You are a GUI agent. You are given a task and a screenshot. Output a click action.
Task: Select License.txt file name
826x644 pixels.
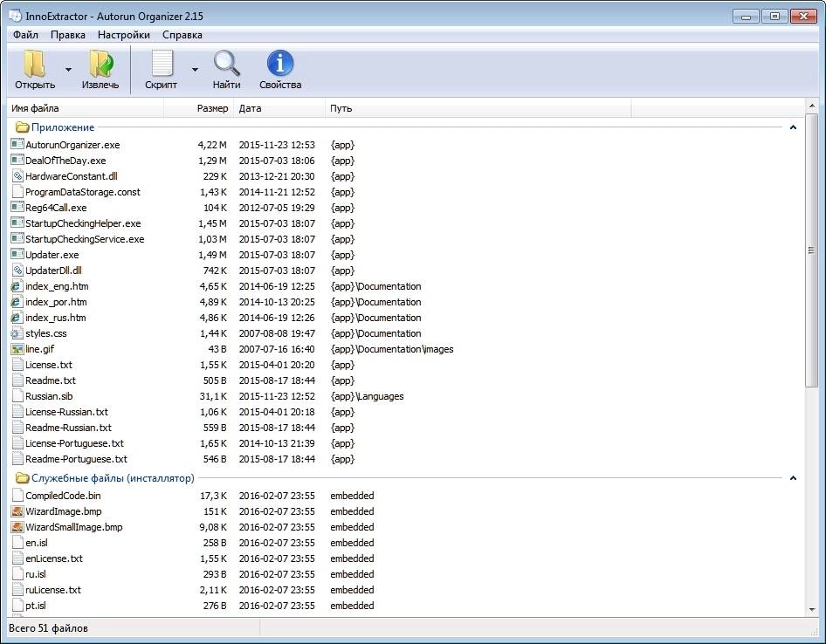(x=49, y=365)
